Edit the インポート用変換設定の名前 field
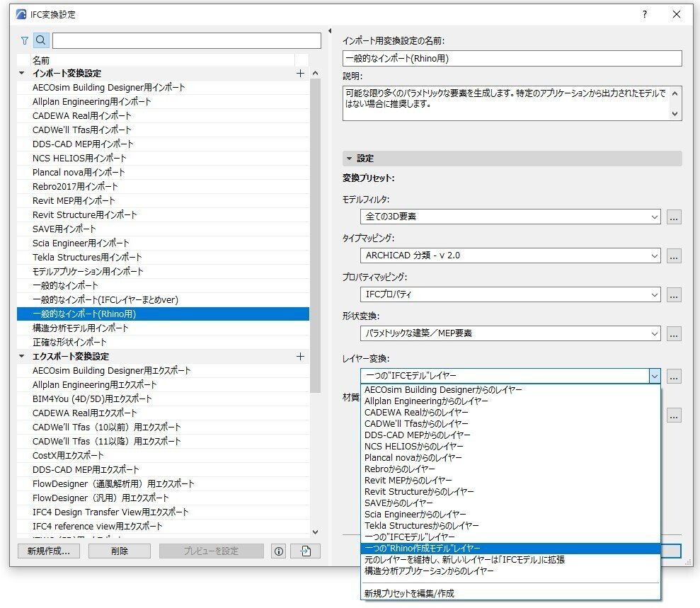The image size is (700, 608). click(512, 59)
